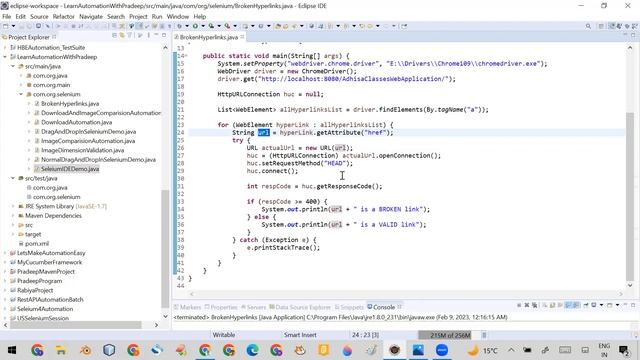Open the Window menu
640x360 pixels.
178,17
